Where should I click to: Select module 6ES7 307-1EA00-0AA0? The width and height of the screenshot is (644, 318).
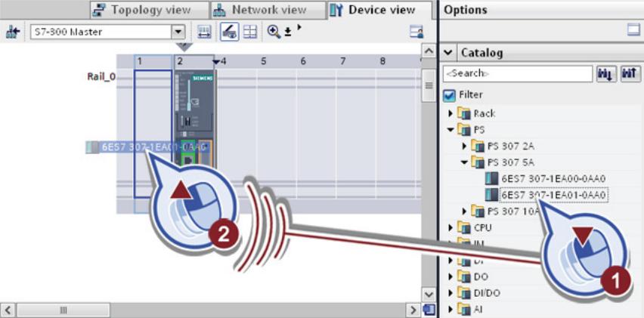tap(553, 179)
